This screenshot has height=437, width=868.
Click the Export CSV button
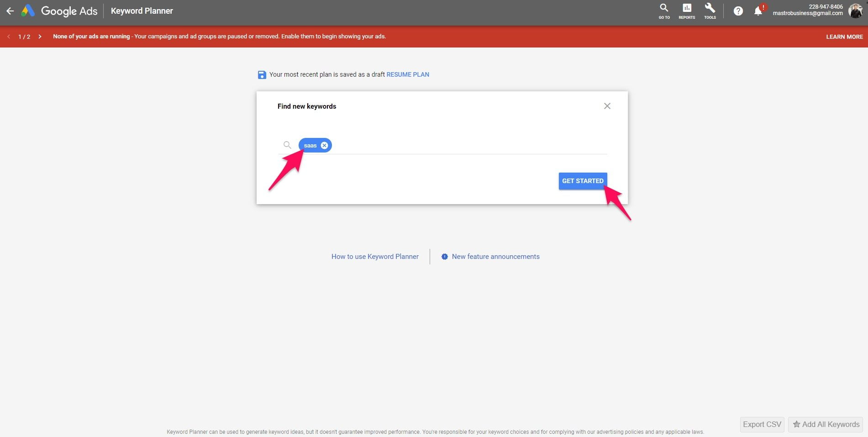coord(762,424)
